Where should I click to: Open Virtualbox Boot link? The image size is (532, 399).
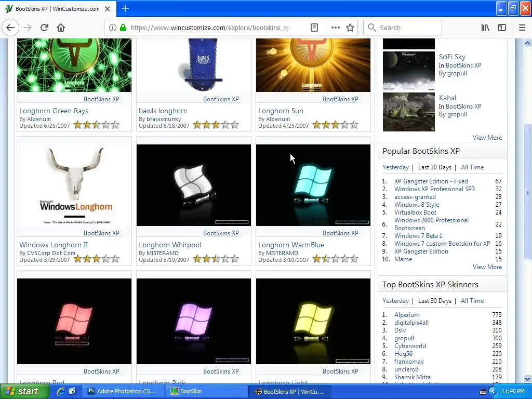pyautogui.click(x=415, y=212)
